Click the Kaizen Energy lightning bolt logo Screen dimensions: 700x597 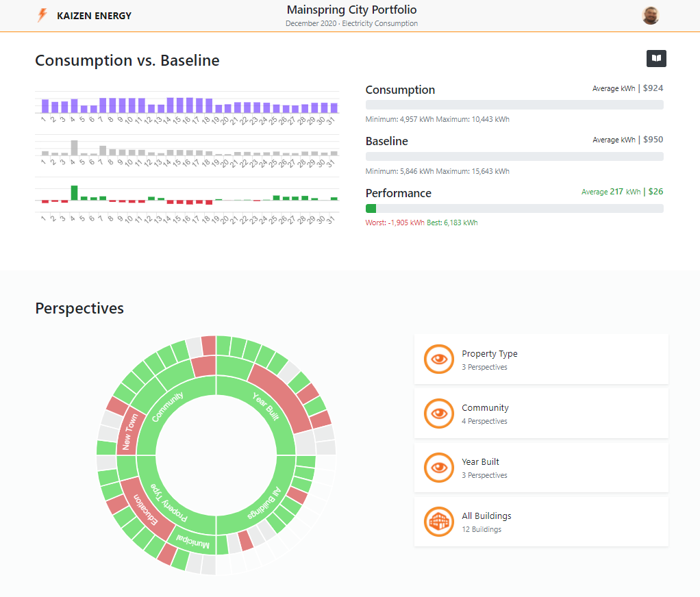pyautogui.click(x=42, y=15)
